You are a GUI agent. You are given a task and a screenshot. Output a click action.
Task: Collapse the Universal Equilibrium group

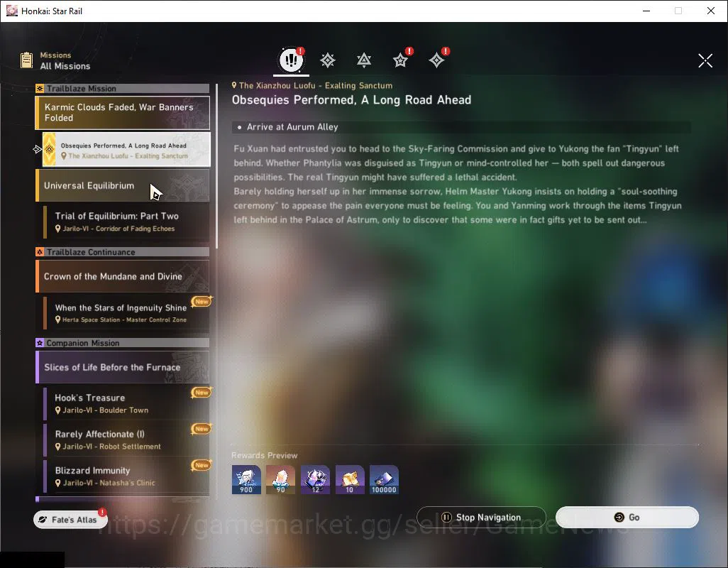click(122, 185)
